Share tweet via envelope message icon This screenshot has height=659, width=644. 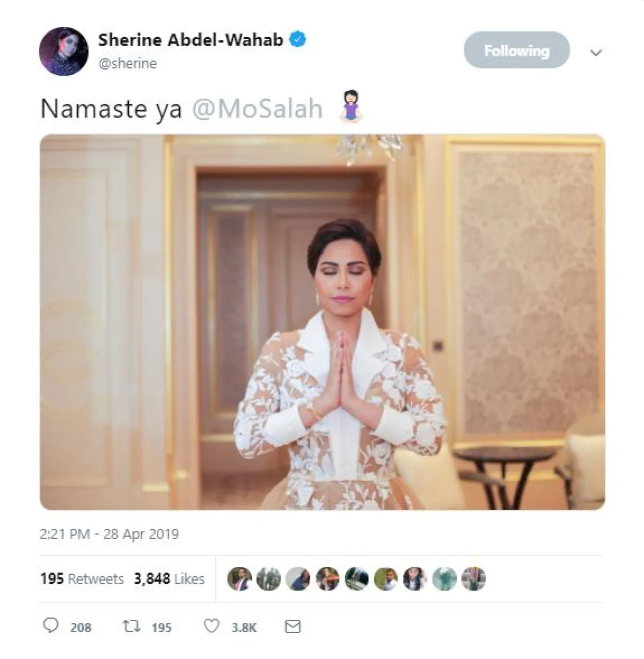click(x=292, y=626)
